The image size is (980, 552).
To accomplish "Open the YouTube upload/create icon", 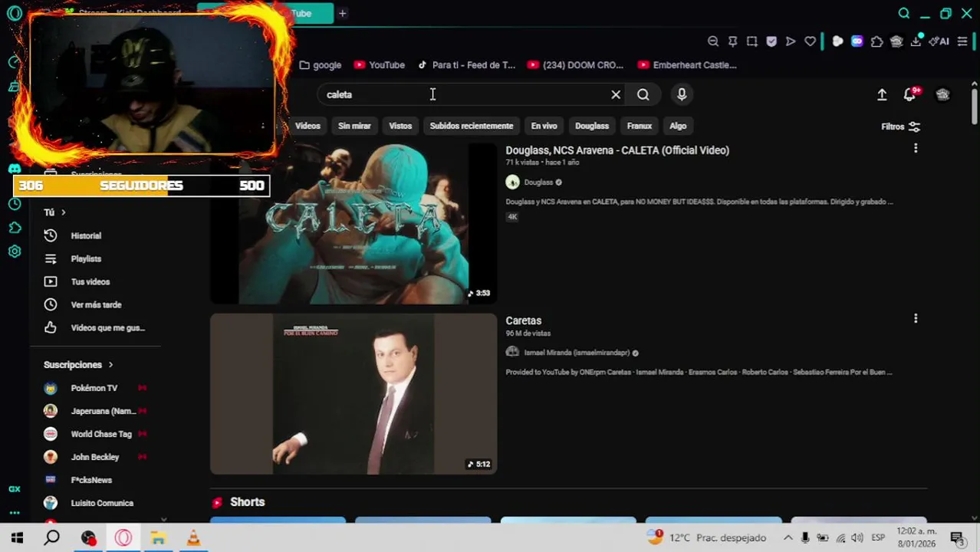I will [x=882, y=94].
